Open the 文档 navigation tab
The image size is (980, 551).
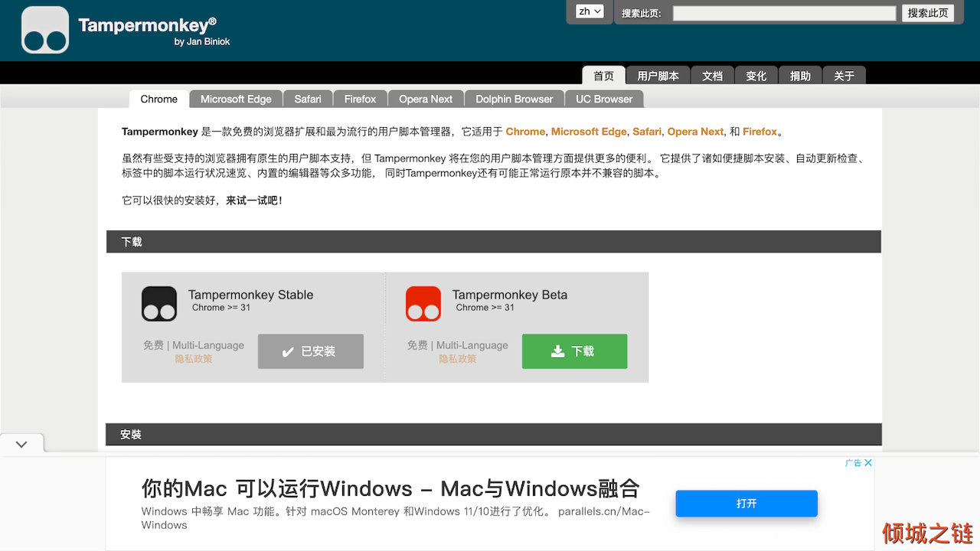click(712, 76)
